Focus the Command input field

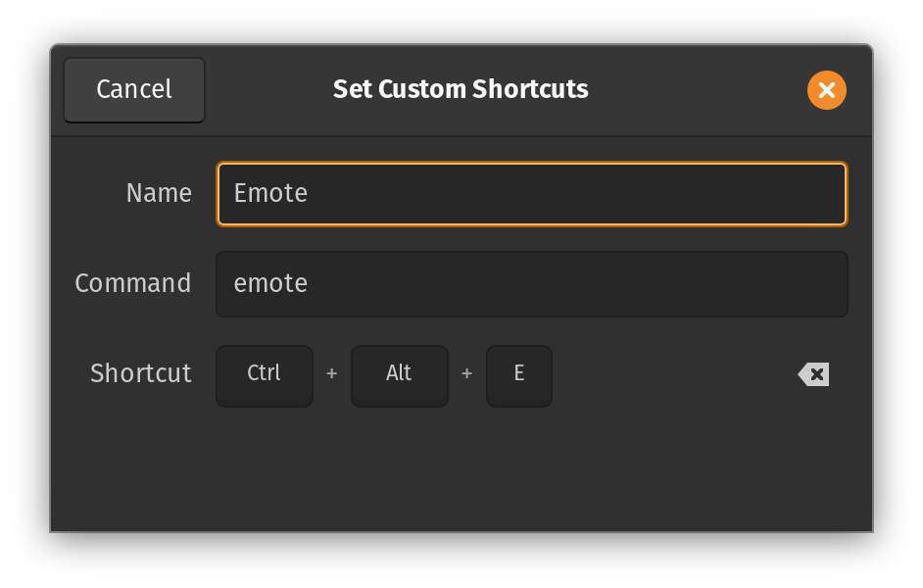pos(531,283)
